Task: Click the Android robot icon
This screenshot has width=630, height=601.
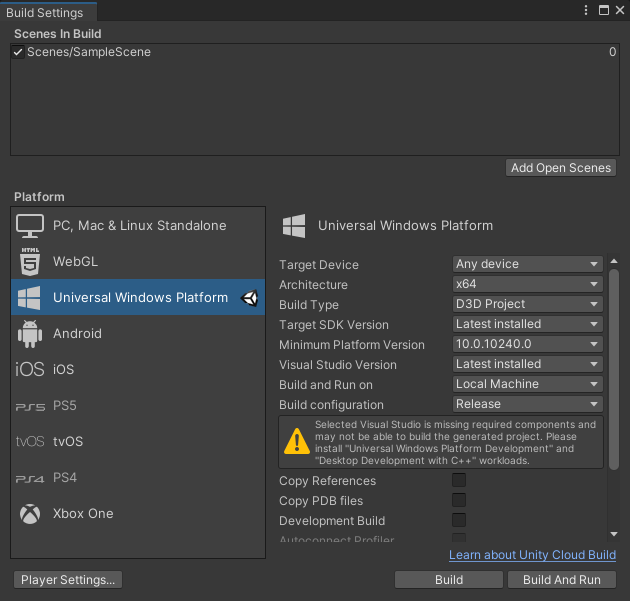Action: 30,333
